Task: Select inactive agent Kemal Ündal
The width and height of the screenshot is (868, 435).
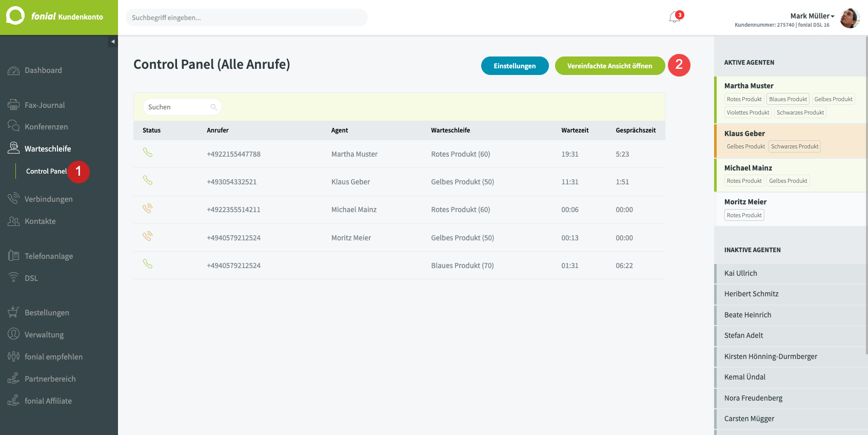Action: click(790, 377)
